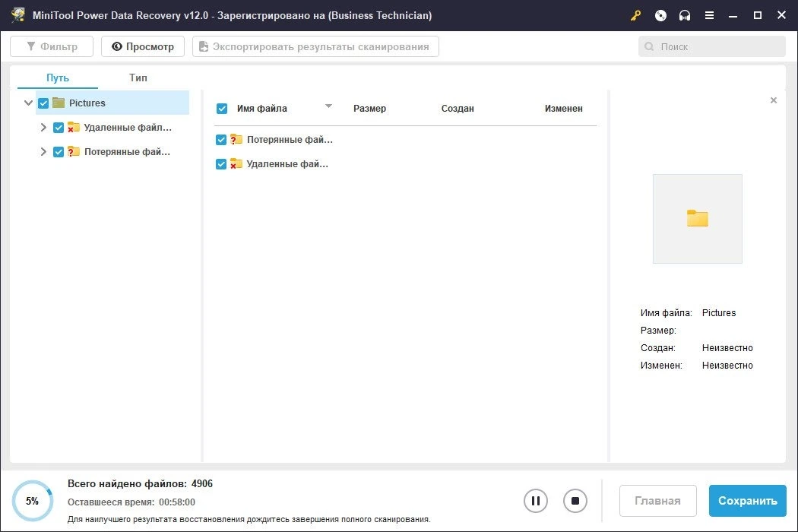The height and width of the screenshot is (532, 798).
Task: Minimize the MiniTool window
Action: tap(733, 15)
